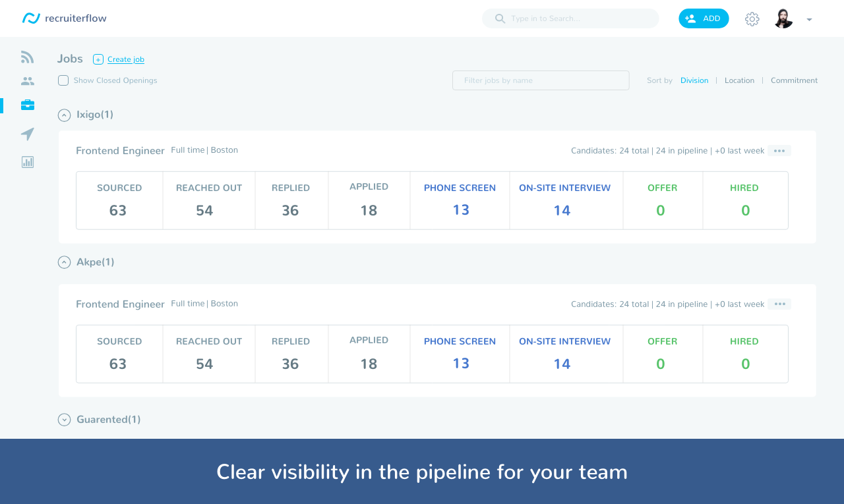Expand the Guarented(1) group
The image size is (844, 504).
[64, 420]
